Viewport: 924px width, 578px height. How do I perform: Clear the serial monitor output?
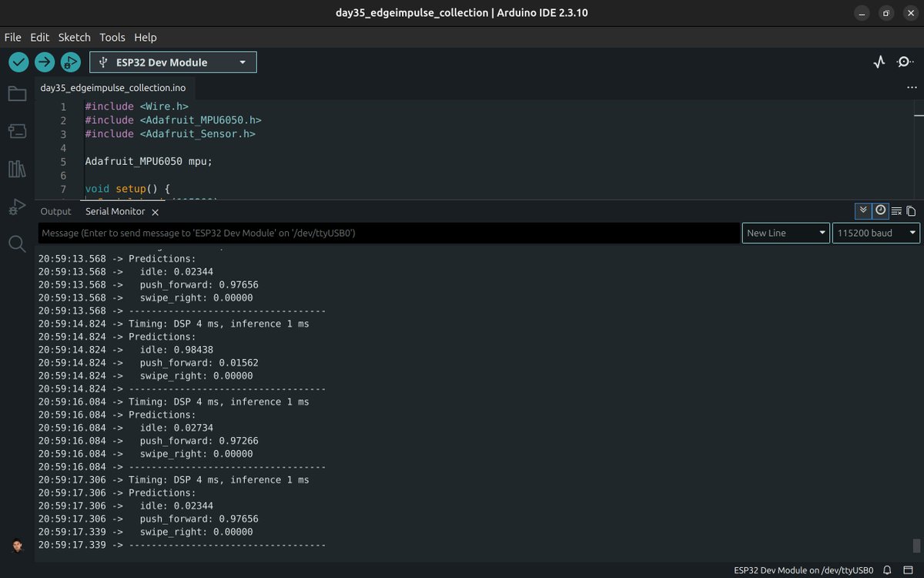click(896, 211)
